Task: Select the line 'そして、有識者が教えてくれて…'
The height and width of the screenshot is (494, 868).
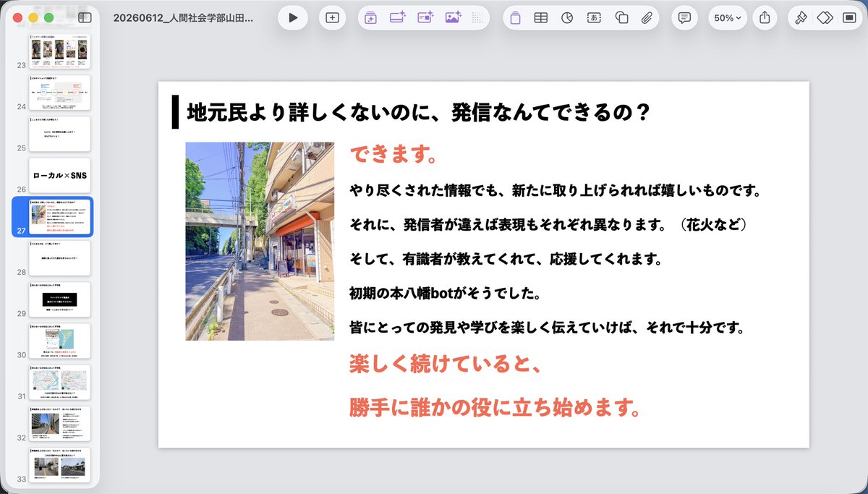Action: click(506, 259)
